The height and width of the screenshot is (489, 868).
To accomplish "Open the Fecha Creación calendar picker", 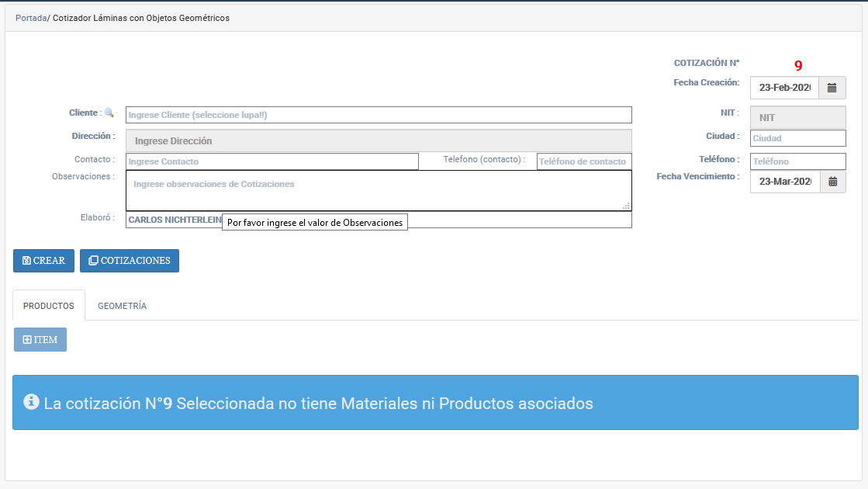I will pyautogui.click(x=832, y=88).
